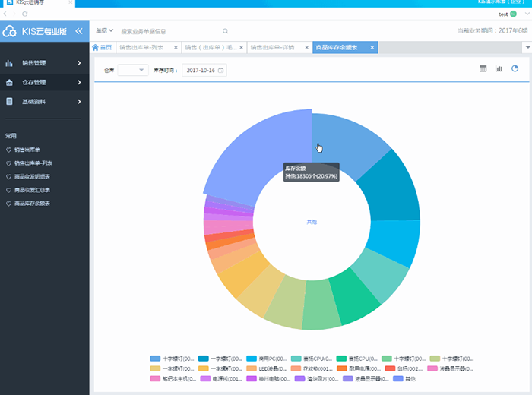Expand the tab list overflow arrow
Image resolution: width=532 pixels, height=395 pixels.
(527, 47)
